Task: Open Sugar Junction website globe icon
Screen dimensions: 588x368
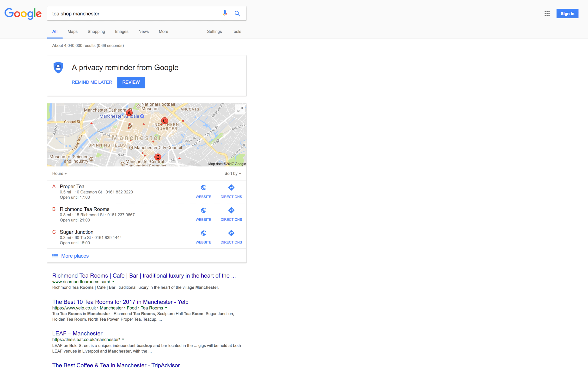Action: (x=204, y=233)
